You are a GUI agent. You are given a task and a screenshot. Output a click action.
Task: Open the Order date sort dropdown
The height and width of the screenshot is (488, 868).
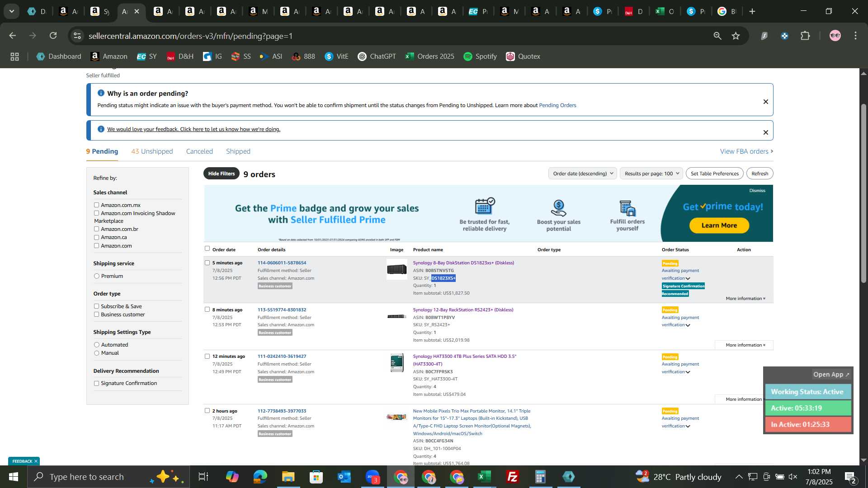[582, 174]
